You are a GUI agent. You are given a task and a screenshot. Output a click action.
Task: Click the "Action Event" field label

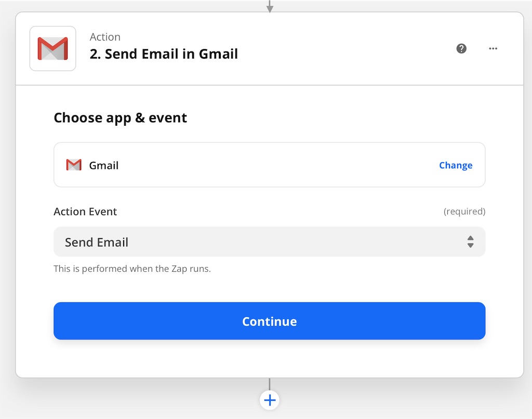[85, 212]
